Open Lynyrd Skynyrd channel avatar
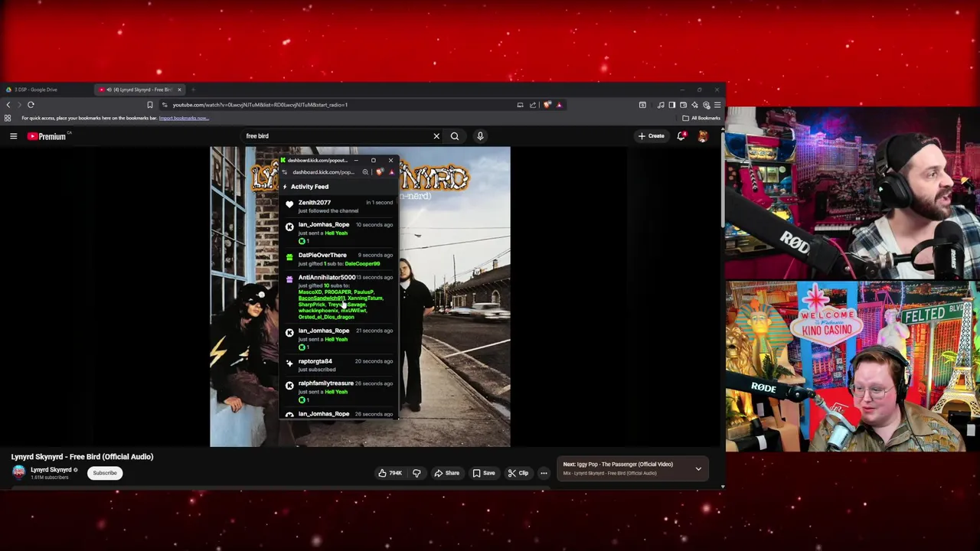 18,472
